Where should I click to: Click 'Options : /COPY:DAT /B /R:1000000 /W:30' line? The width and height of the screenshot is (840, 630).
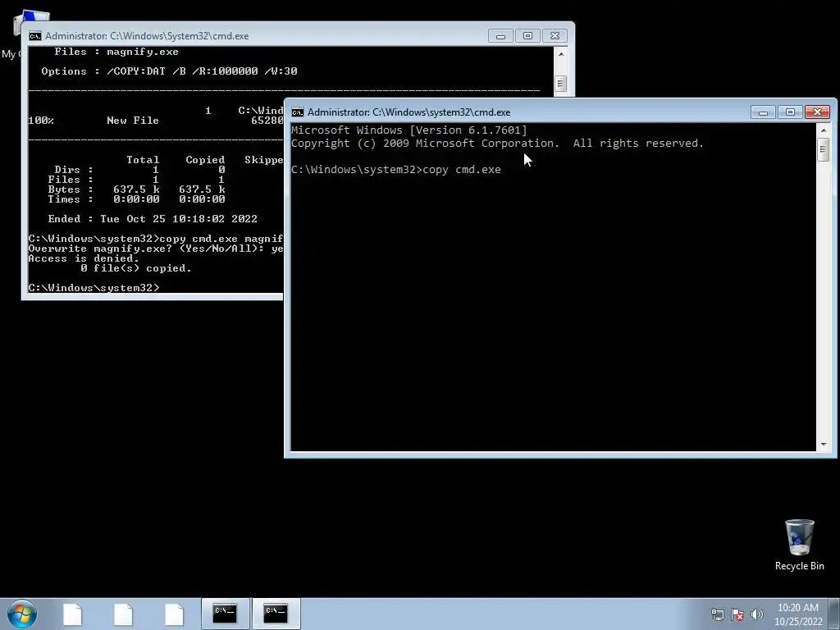point(169,71)
